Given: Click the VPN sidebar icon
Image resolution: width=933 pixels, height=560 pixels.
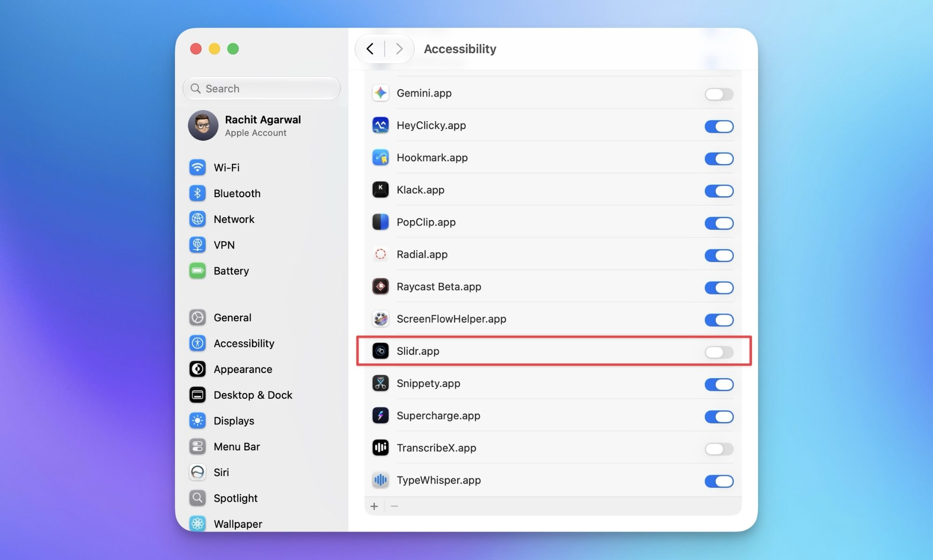Looking at the screenshot, I should (197, 245).
